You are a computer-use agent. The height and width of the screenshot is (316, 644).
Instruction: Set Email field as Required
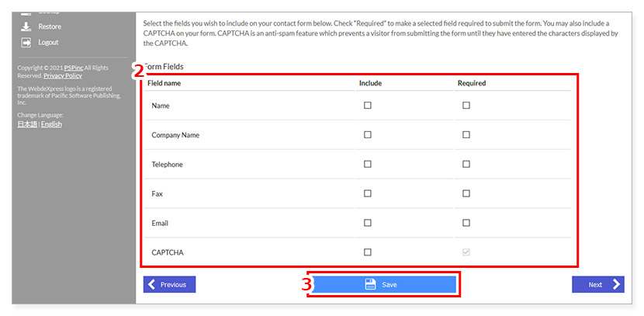pyautogui.click(x=466, y=223)
